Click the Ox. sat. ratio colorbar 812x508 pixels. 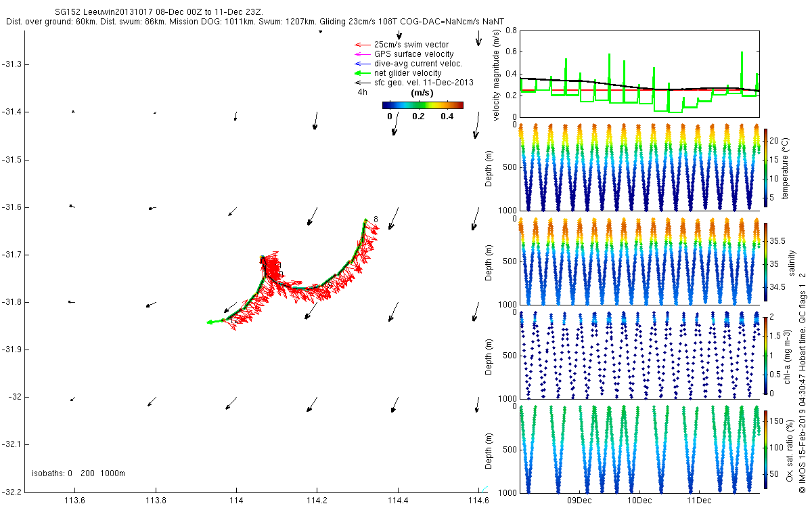pyautogui.click(x=765, y=449)
